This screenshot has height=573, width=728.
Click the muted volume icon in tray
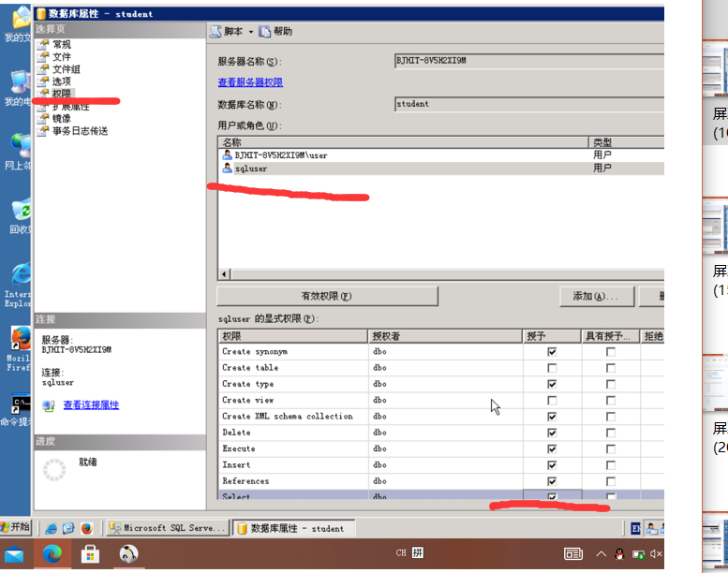pyautogui.click(x=656, y=553)
